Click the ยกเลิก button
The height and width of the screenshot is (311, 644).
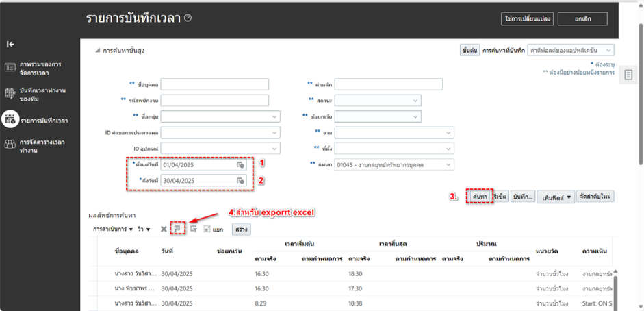[582, 18]
